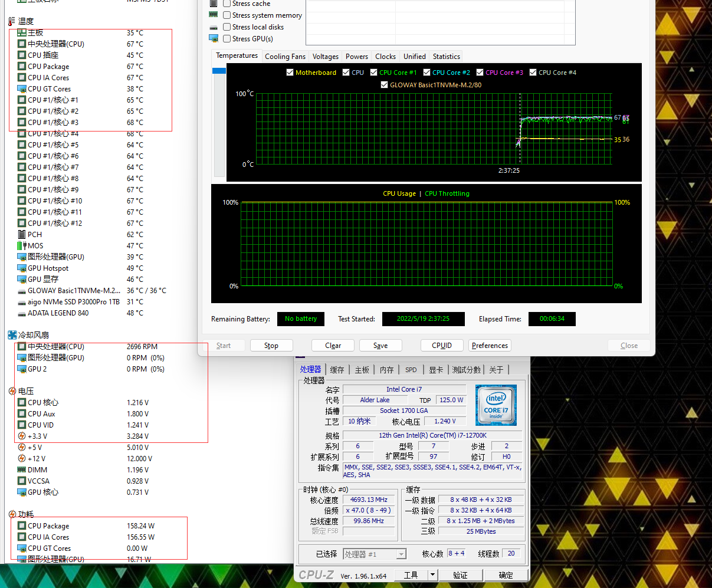The image size is (712, 588).
Task: Click the aigo NVMe SSD P3000Pro drive icon
Action: 22,302
